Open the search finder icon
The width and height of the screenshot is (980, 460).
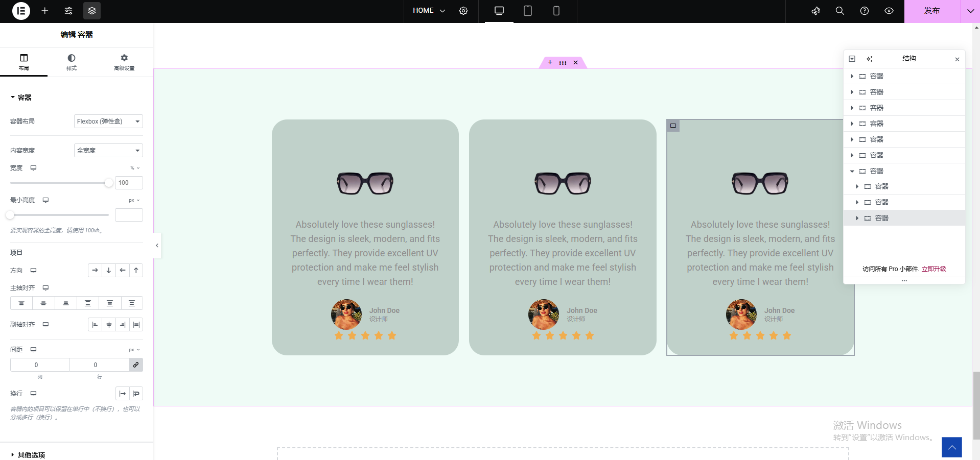[x=839, y=11]
